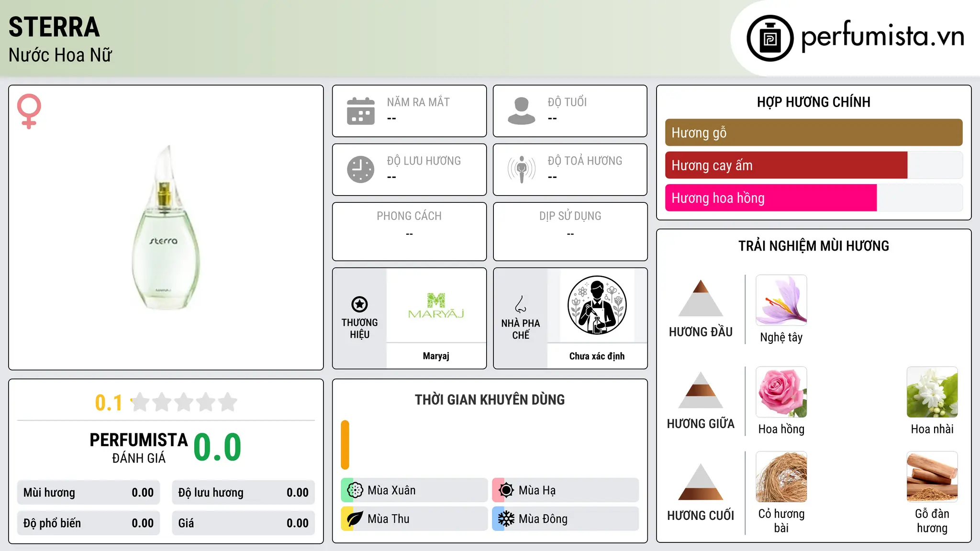The height and width of the screenshot is (551, 980).
Task: Click the Hương hoa hồng accord bar
Action: click(x=813, y=198)
